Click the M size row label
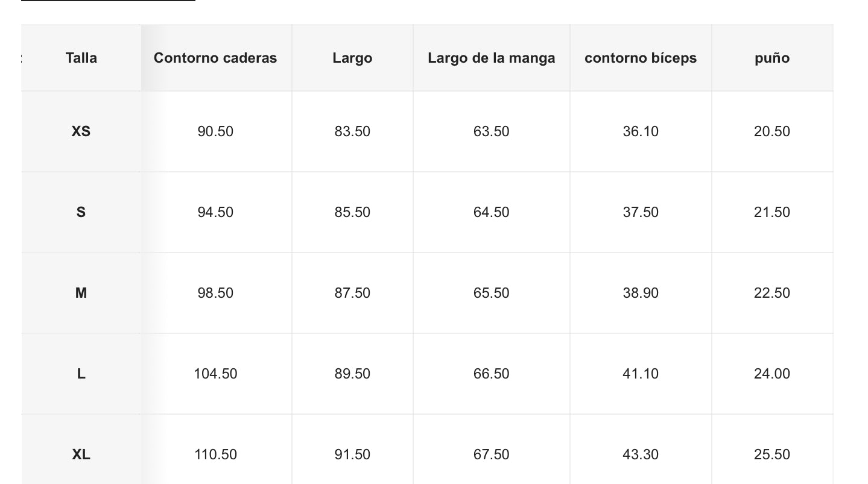 pyautogui.click(x=81, y=293)
